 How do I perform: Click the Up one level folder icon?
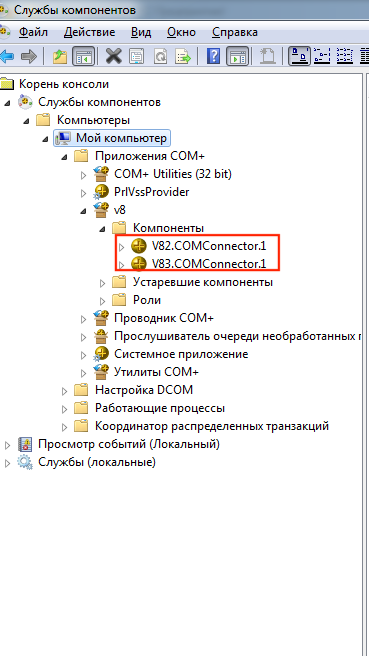click(62, 56)
